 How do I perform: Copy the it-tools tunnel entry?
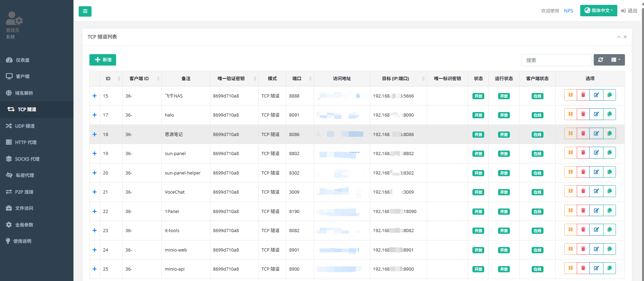pos(609,230)
